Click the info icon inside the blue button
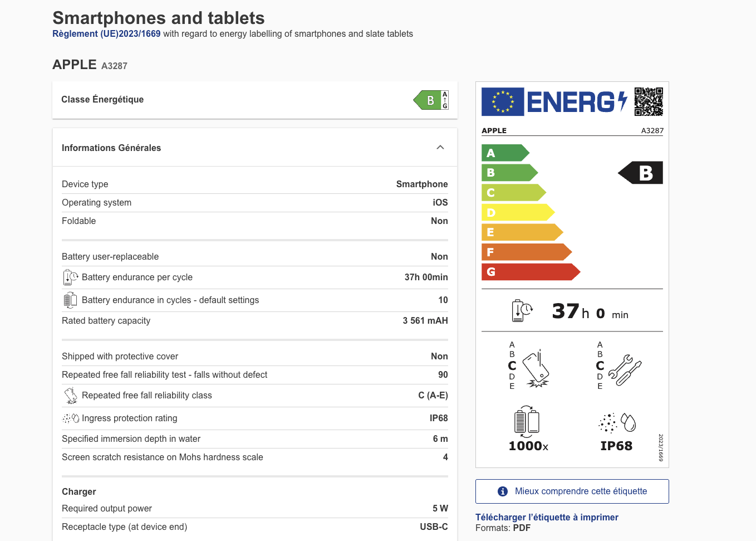The height and width of the screenshot is (541, 756). [x=503, y=491]
